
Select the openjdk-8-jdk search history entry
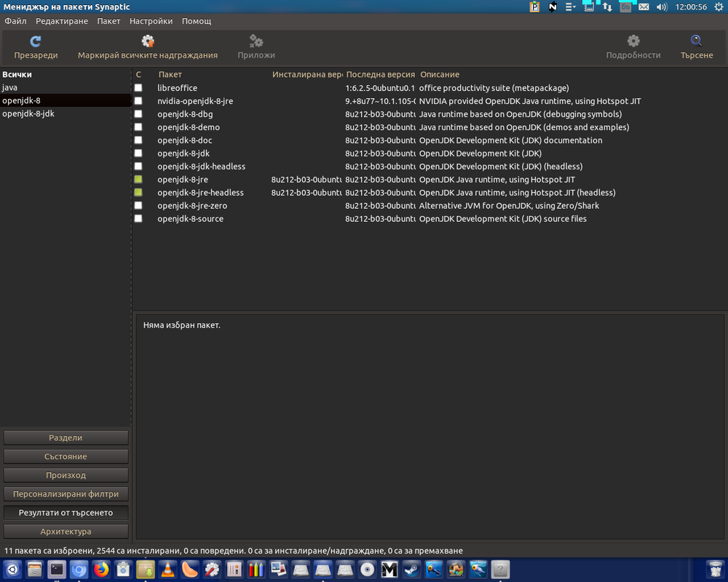66,113
